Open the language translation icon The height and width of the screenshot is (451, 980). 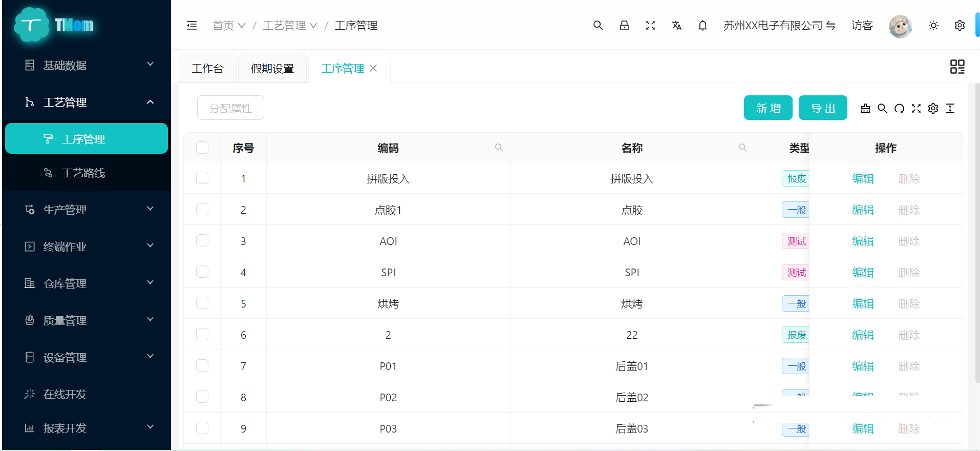(676, 26)
